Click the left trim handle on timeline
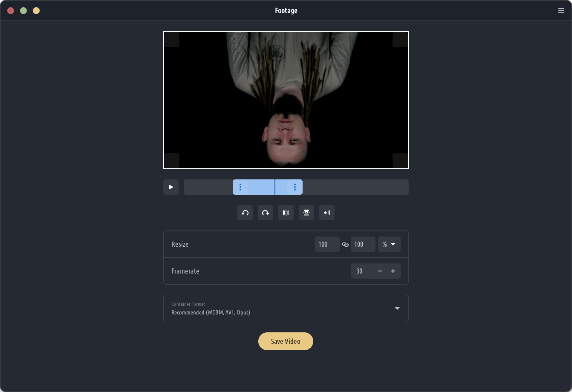 240,187
